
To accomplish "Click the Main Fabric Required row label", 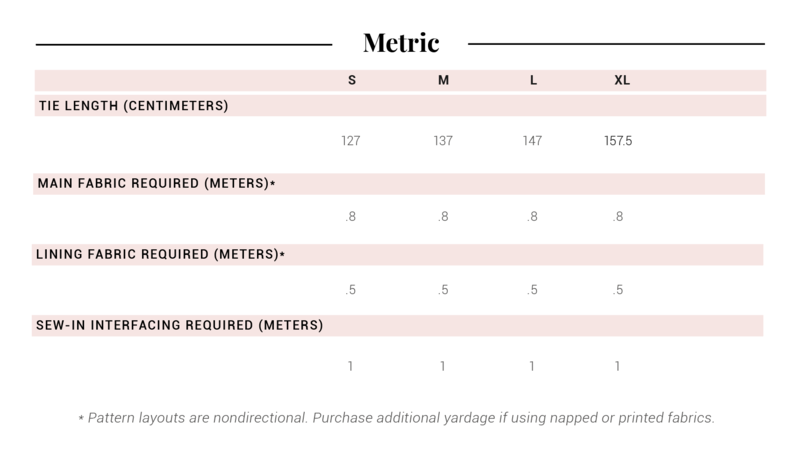I will [x=156, y=184].
